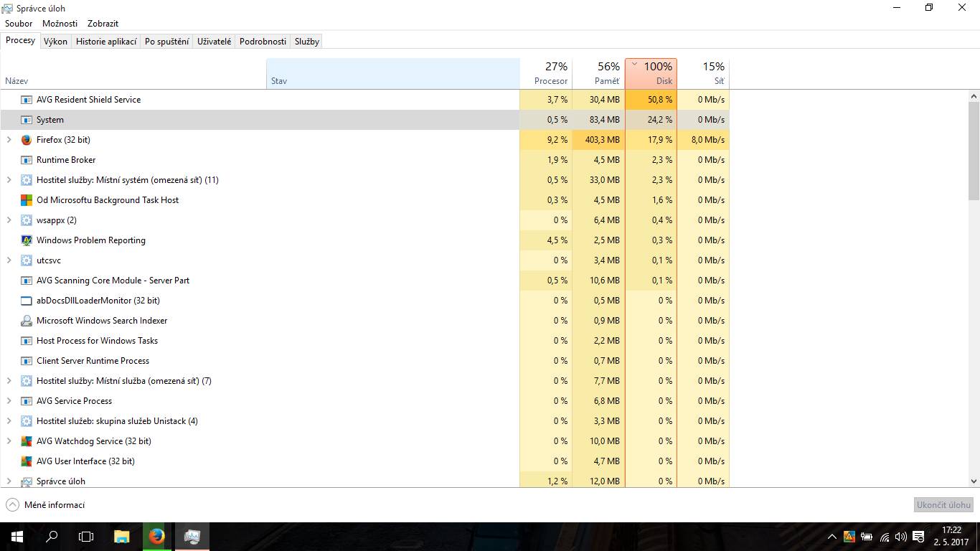
Task: Expand the AVG Service Process group
Action: pyautogui.click(x=9, y=401)
